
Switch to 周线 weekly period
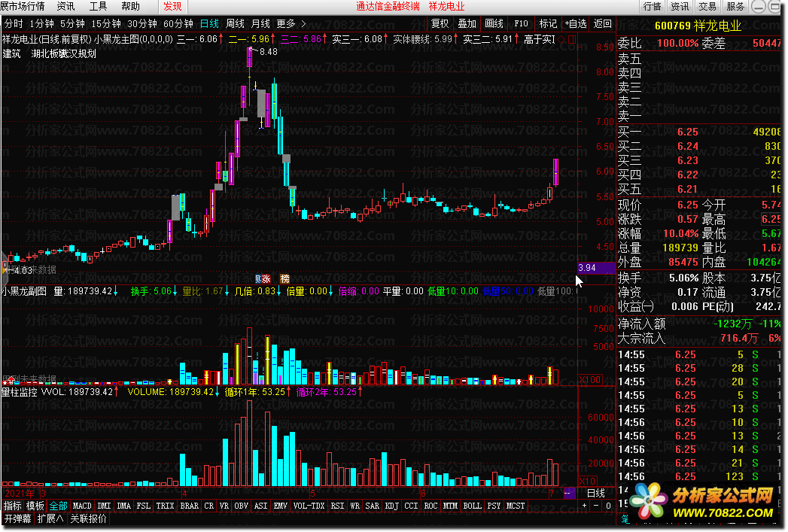(235, 23)
